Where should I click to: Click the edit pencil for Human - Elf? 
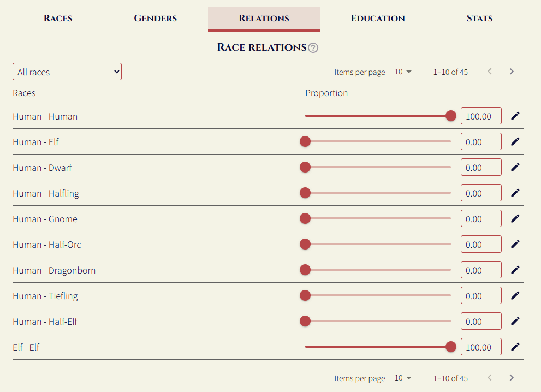coord(514,141)
